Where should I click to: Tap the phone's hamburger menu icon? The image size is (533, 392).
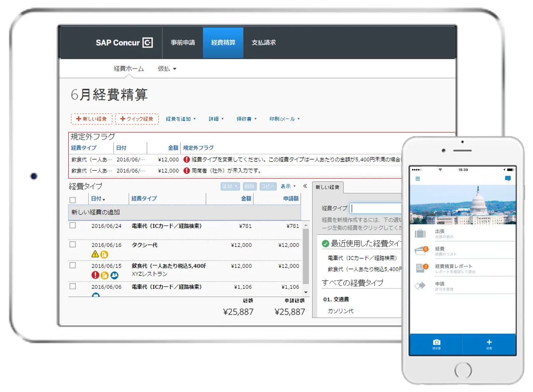[x=418, y=179]
